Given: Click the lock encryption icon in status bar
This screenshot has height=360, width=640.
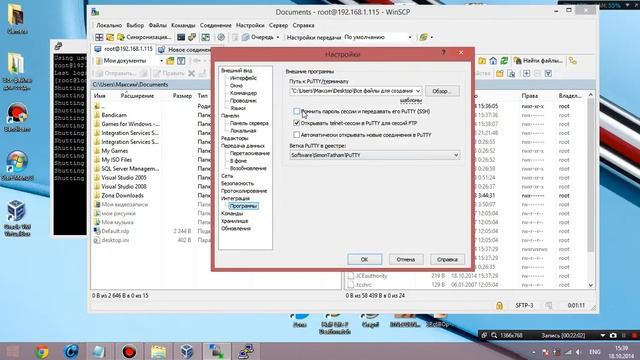Looking at the screenshot, I should (499, 305).
